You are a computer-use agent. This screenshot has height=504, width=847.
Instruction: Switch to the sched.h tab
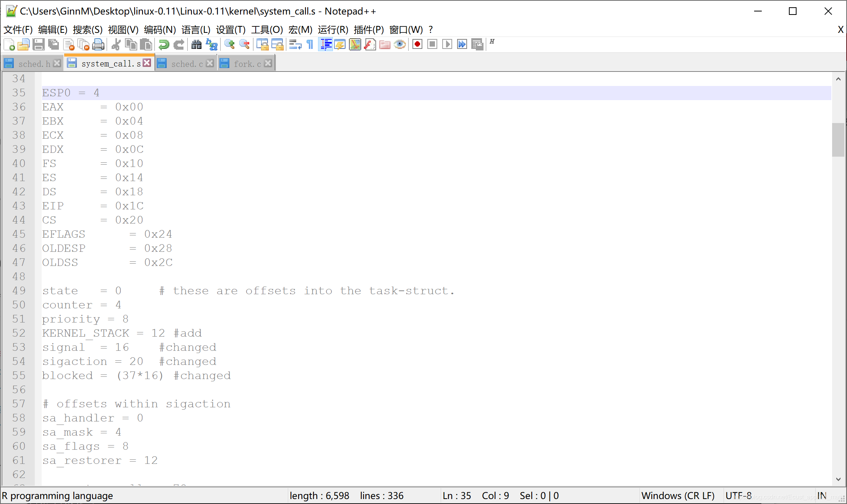point(34,64)
